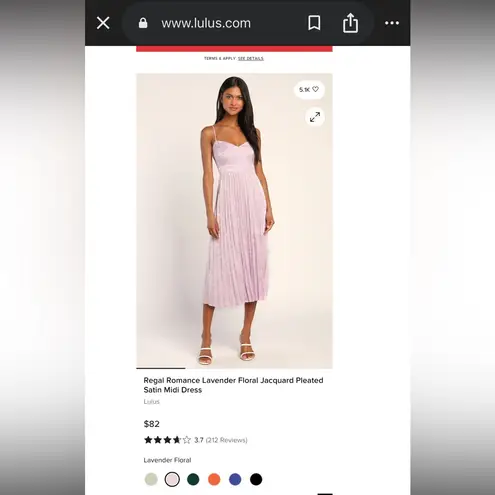Open the See Details terms link
Screen dimensions: 495x495
click(251, 58)
